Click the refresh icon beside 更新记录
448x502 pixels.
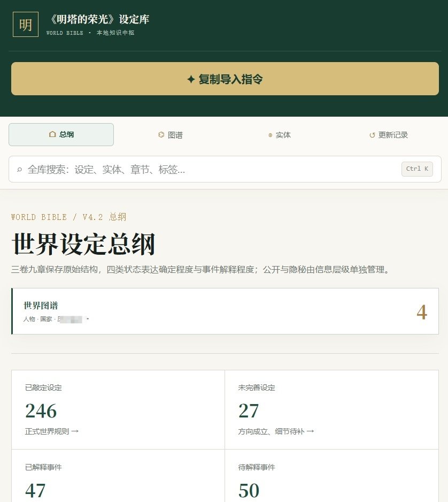click(x=372, y=135)
